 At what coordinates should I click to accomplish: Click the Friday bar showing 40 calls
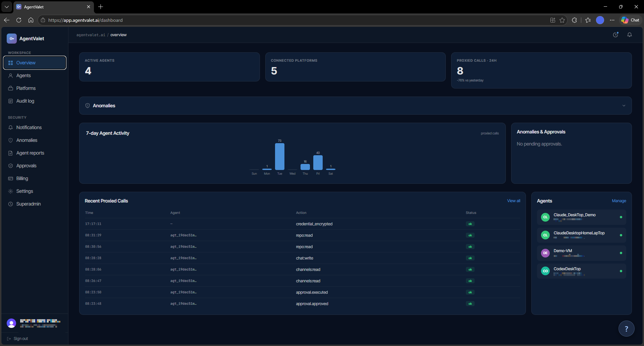(x=318, y=163)
